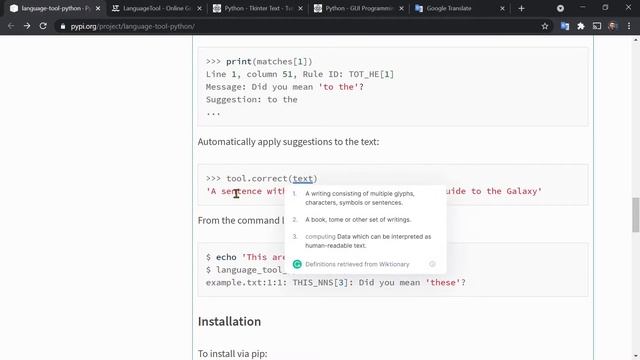View site security lock info
This screenshot has height=360, width=640.
tap(62, 26)
